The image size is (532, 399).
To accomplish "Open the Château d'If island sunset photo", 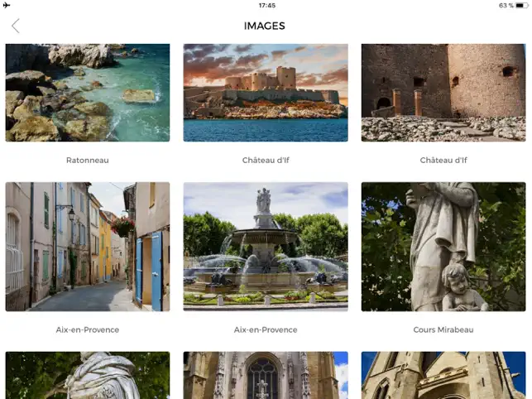I will click(266, 93).
